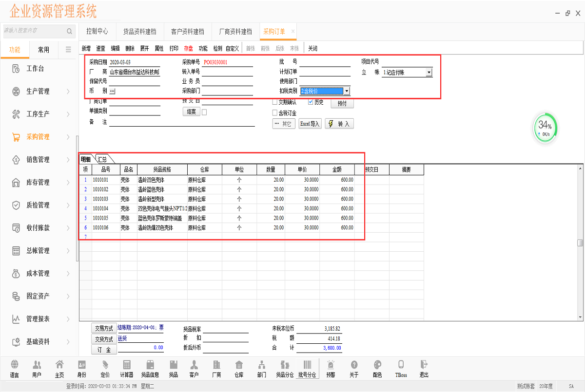Screen dimensions: 585x392
Task: Open the 扣税类别 tax type dropdown
Action: tap(346, 91)
